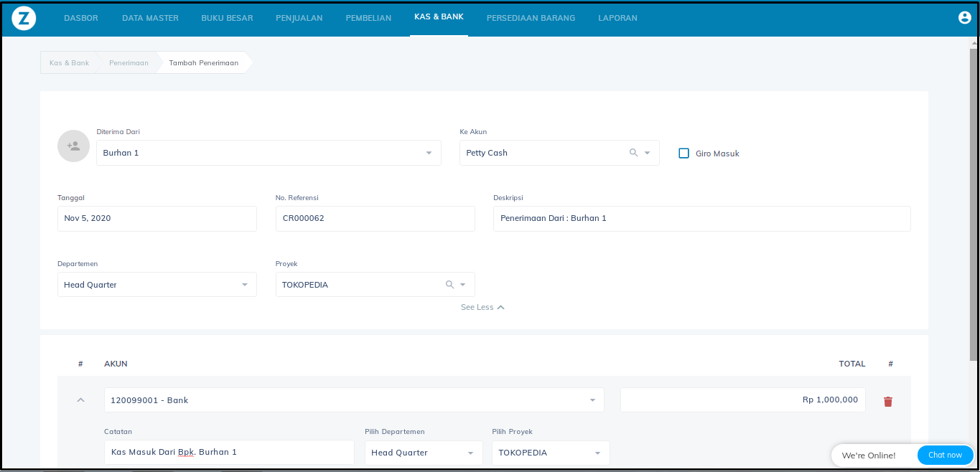Open the BUKU BESAR menu
The image size is (980, 472).
click(x=227, y=18)
